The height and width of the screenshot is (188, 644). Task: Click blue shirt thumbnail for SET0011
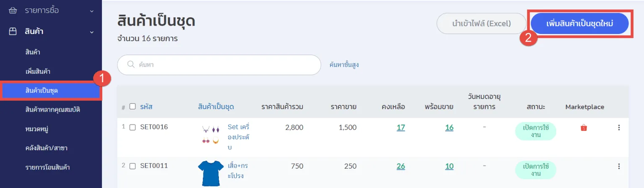tap(210, 173)
